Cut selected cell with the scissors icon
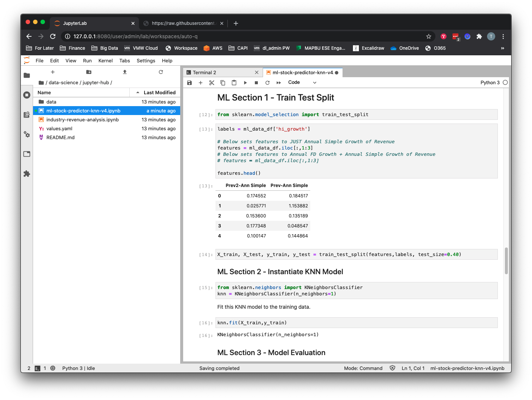The height and width of the screenshot is (400, 532). (x=212, y=83)
